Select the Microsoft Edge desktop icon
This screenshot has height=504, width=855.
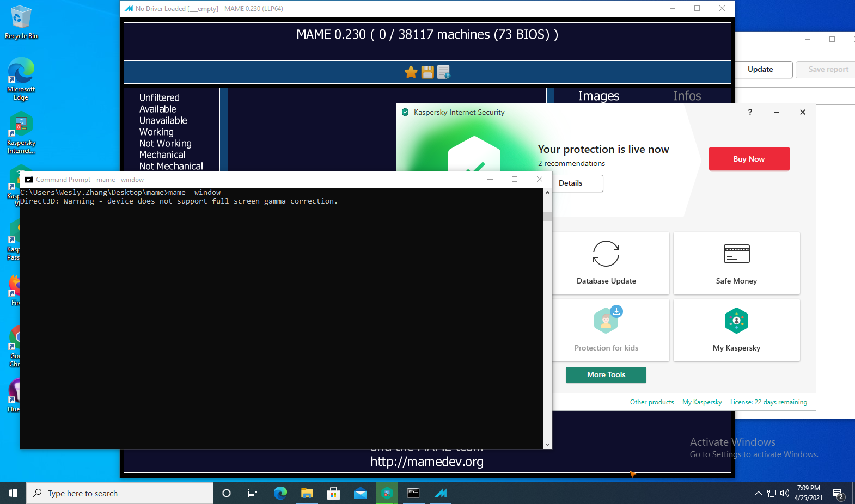(x=21, y=79)
